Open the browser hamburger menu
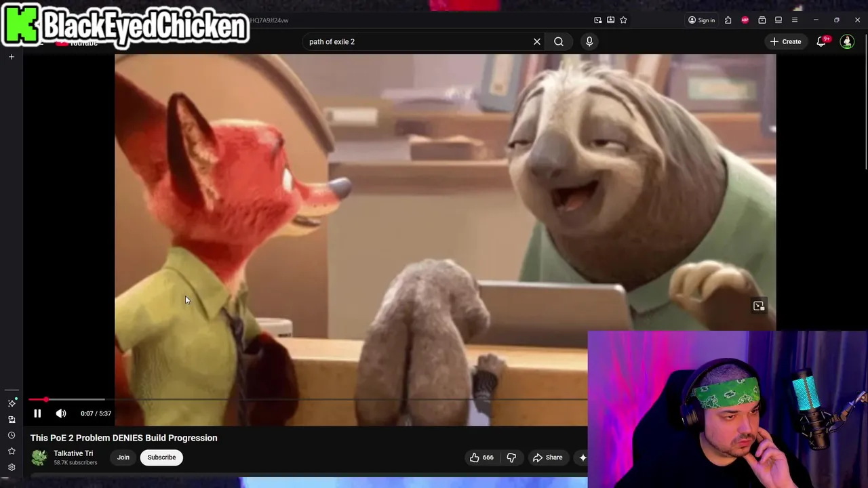 pyautogui.click(x=795, y=20)
